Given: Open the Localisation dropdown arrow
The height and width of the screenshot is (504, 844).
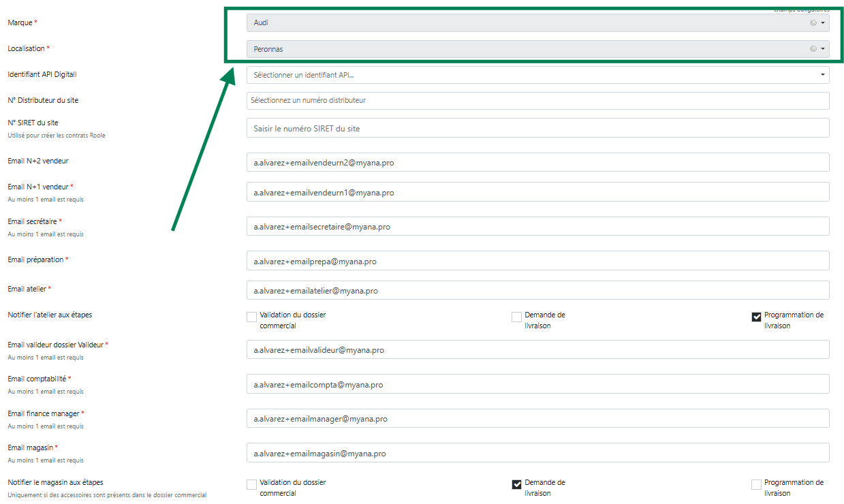Looking at the screenshot, I should (x=823, y=49).
